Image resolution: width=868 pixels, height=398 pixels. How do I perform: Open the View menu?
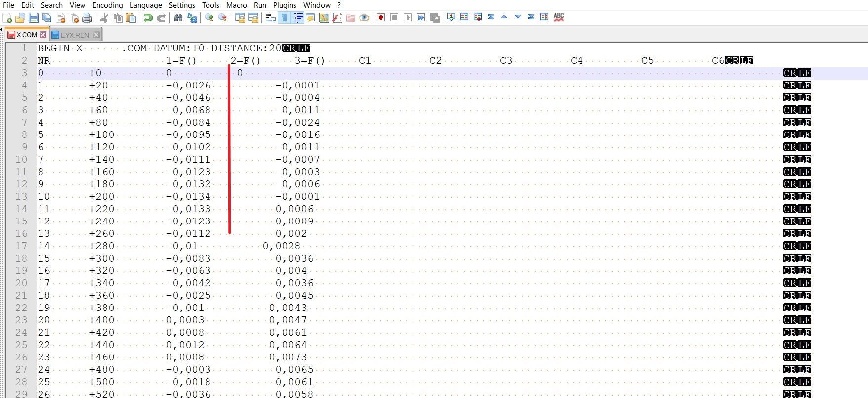(78, 5)
